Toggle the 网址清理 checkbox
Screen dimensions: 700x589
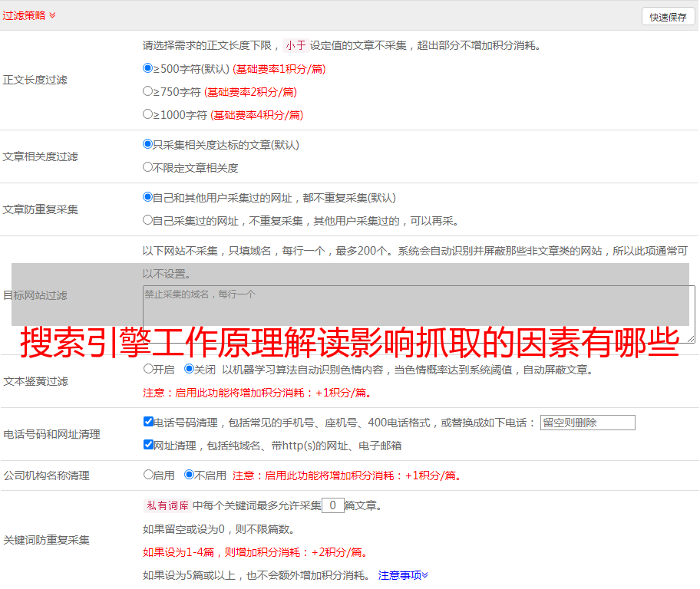pos(148,445)
